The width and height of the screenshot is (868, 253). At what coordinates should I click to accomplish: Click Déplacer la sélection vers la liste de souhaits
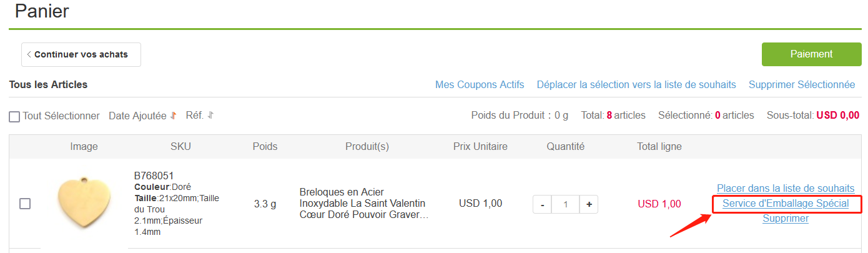(636, 84)
